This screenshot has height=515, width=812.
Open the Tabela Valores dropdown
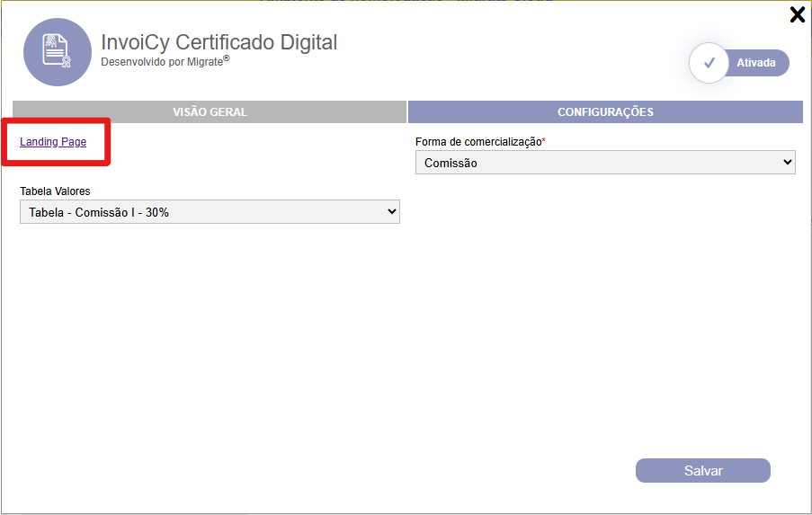coord(209,211)
